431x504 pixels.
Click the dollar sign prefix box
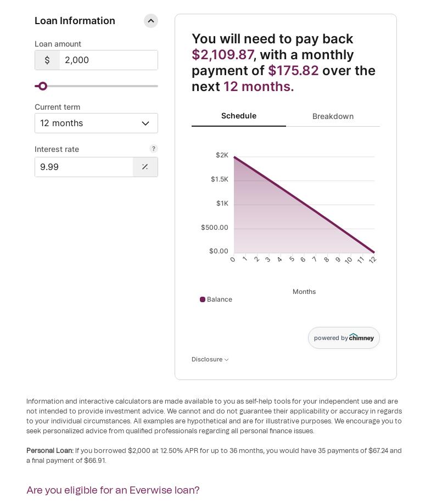(x=47, y=60)
